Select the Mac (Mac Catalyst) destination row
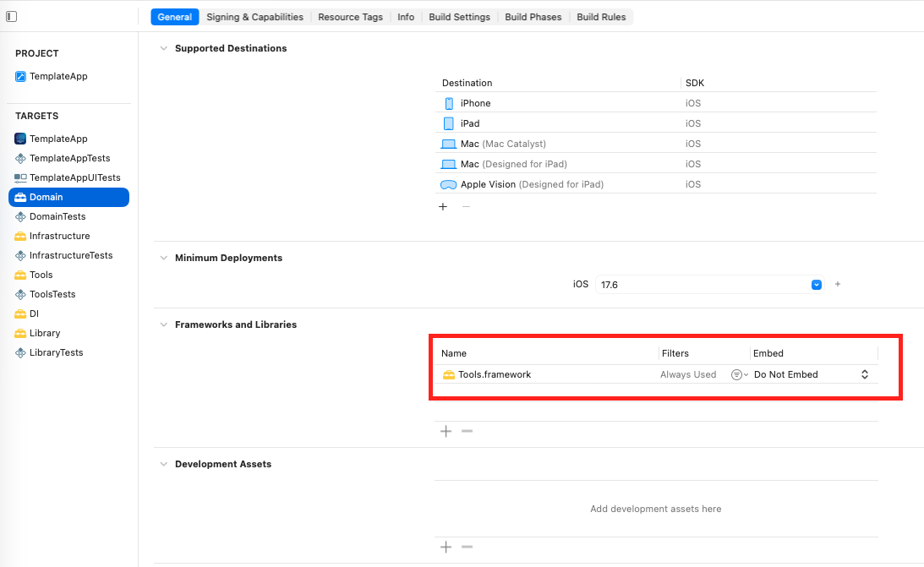924x567 pixels. click(x=656, y=144)
